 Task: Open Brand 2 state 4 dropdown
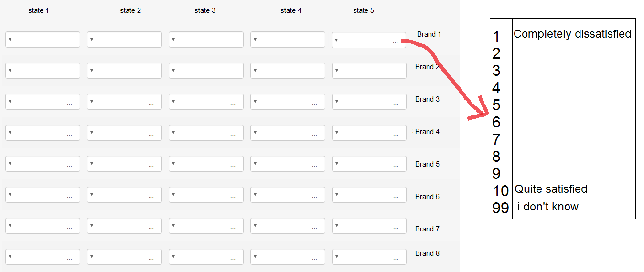pyautogui.click(x=288, y=71)
